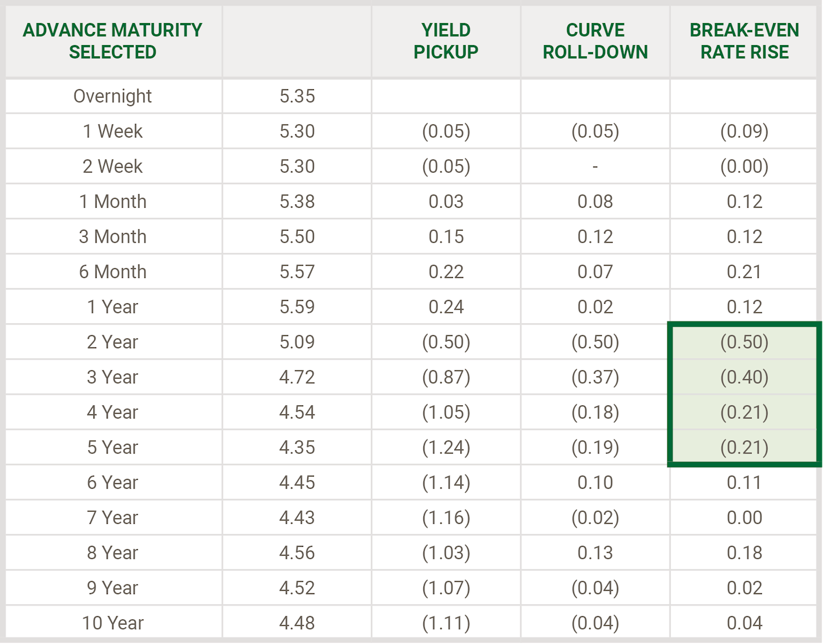This screenshot has width=823, height=644.
Task: Click the 0.22 yield pickup value
Action: 446,272
